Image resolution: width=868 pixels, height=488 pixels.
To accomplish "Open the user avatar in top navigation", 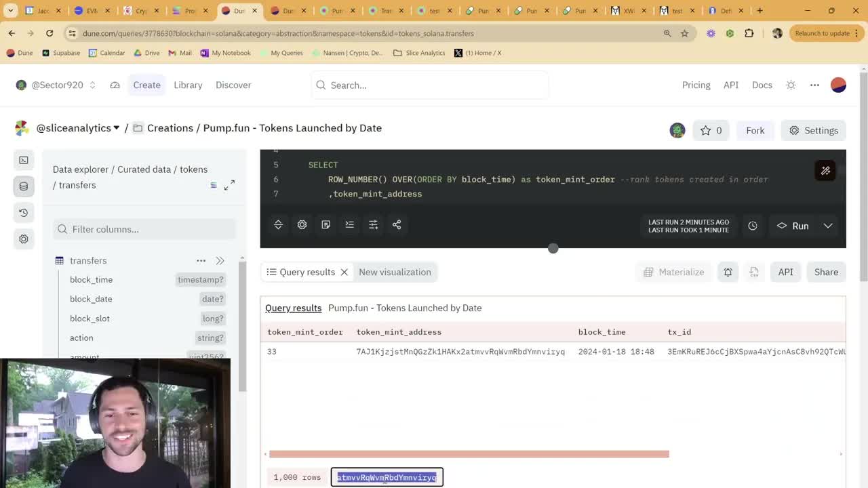I will (838, 85).
